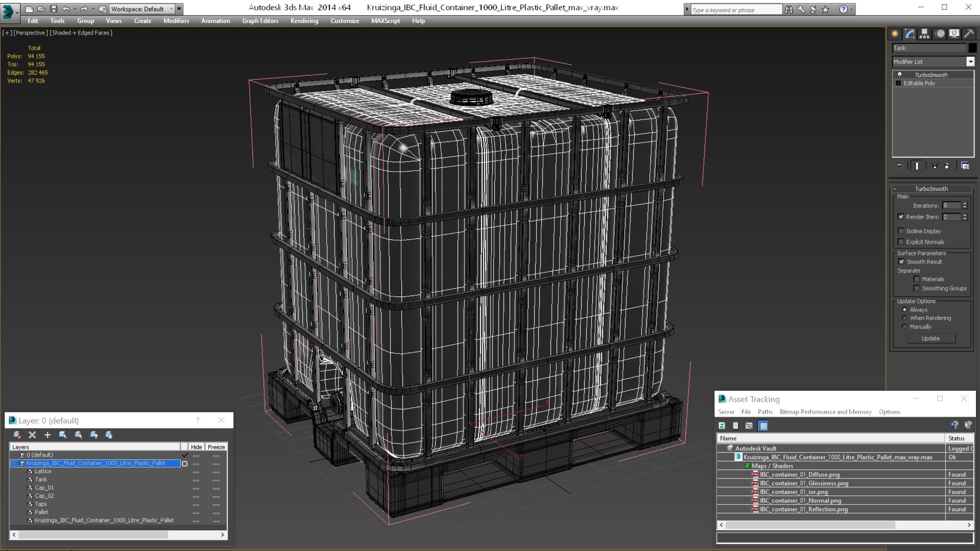Open the Utilities panel hammer icon

tap(968, 33)
